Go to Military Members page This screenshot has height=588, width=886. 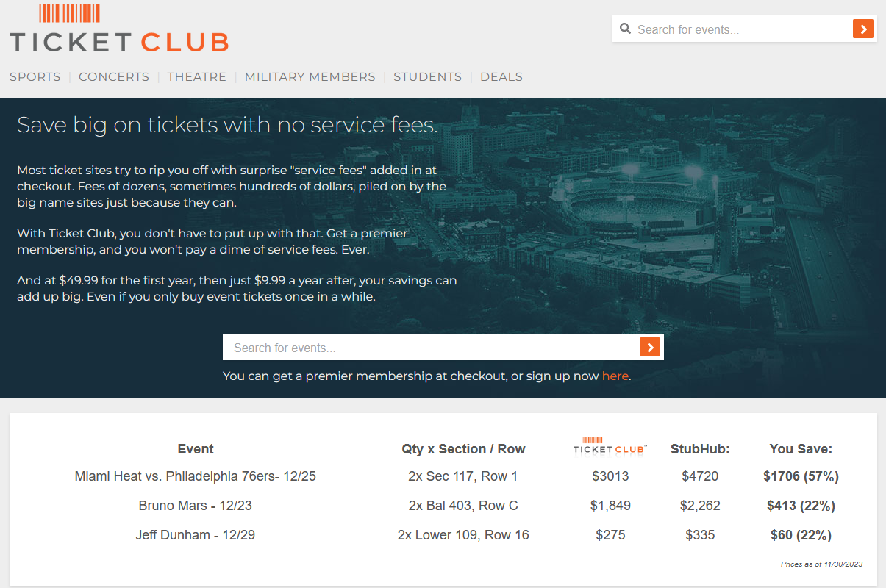click(x=310, y=76)
